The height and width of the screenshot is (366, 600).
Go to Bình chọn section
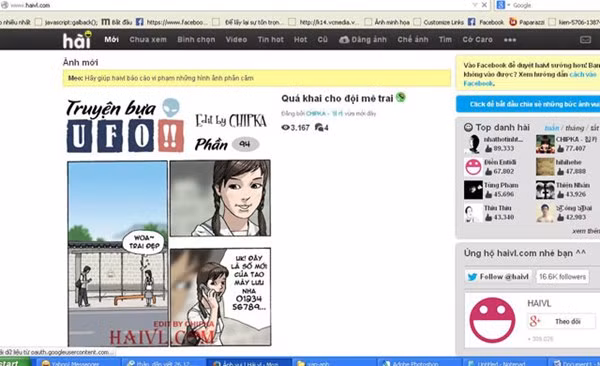click(196, 39)
